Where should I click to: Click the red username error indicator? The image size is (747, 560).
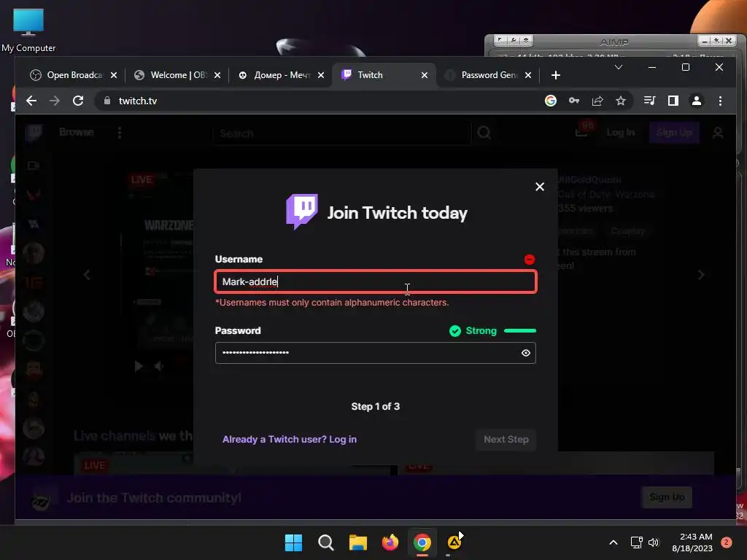click(530, 260)
